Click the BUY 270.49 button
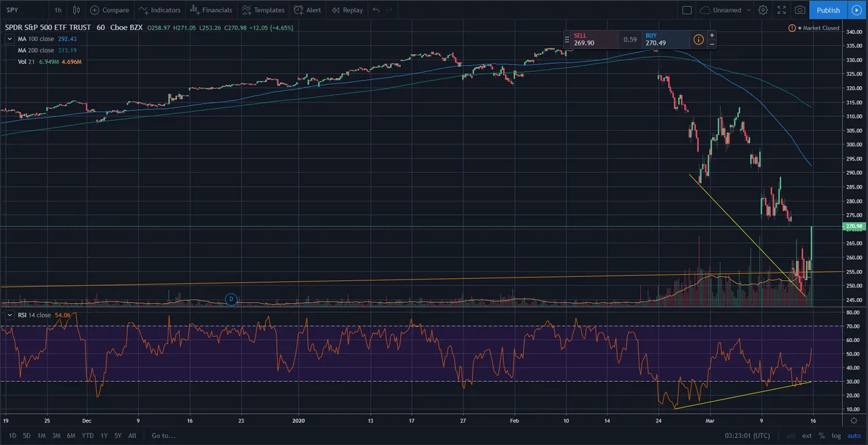 665,39
